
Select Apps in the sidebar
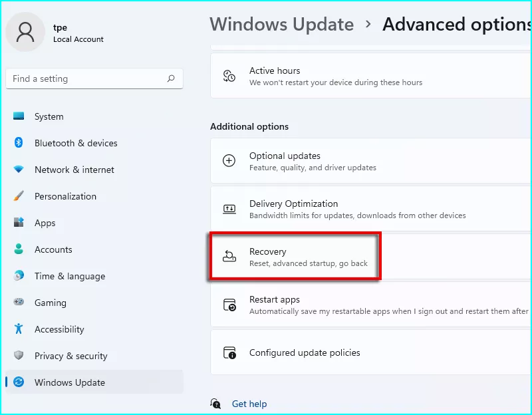(x=94, y=223)
